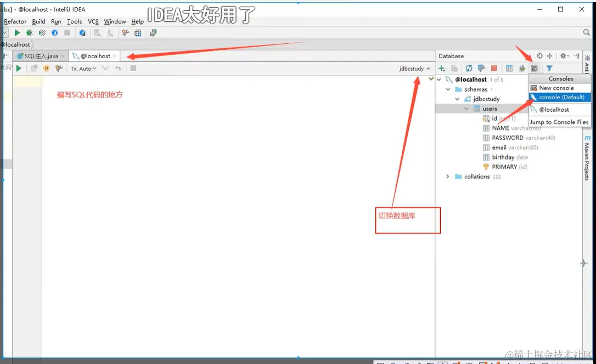
Task: Choose New console in Consoles popup
Action: pyautogui.click(x=560, y=88)
